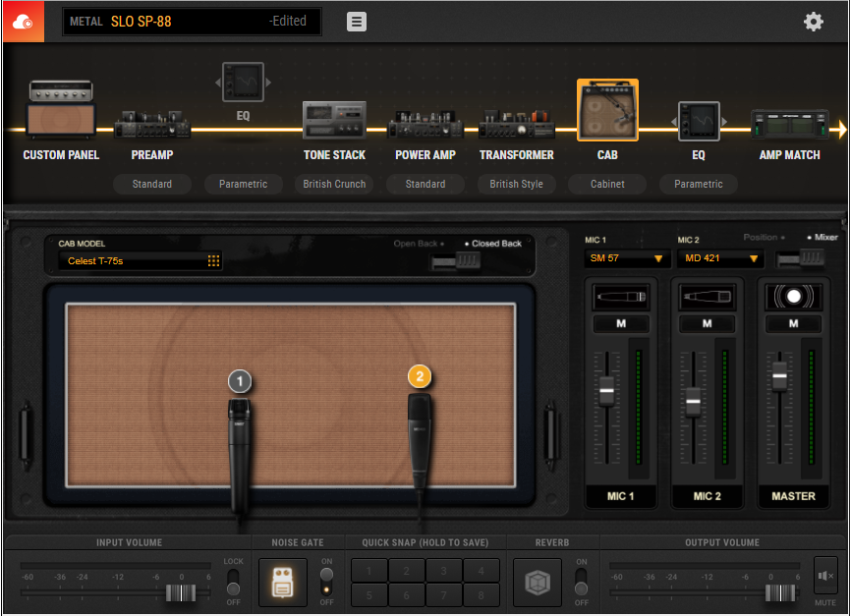Toggle the Noise Gate on/off switch
Viewport: 850px width, 616px height.
[326, 582]
